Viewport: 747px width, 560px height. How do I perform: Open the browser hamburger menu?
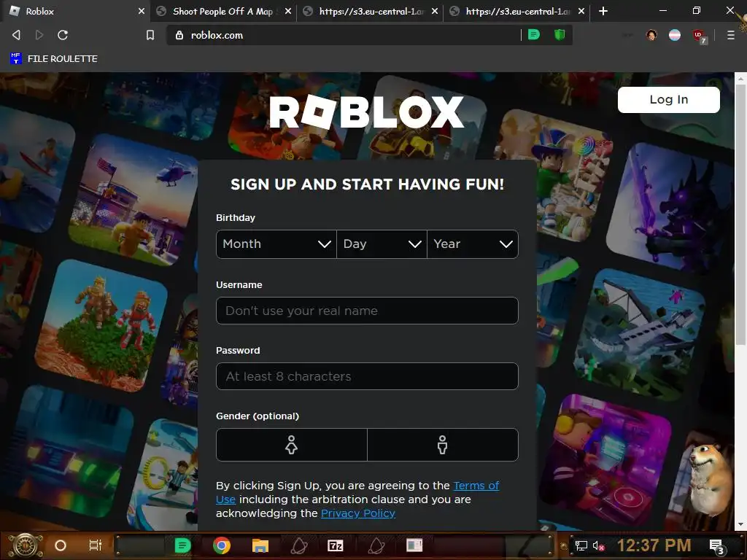click(730, 35)
